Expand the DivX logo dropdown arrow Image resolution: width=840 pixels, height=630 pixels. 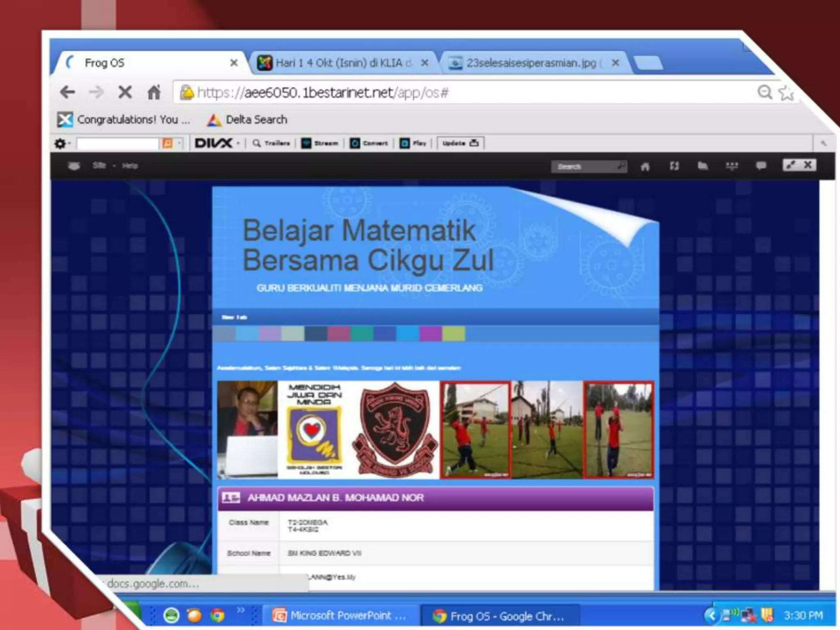point(238,143)
